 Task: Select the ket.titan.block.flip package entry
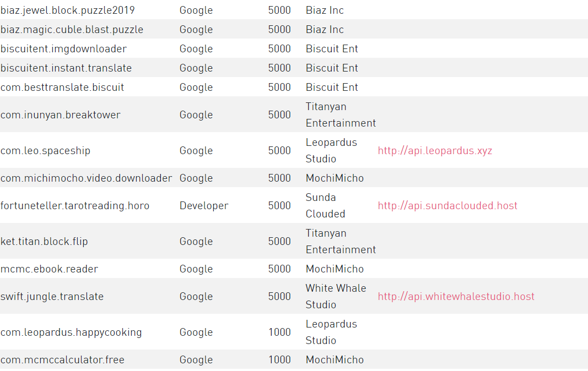(x=44, y=241)
